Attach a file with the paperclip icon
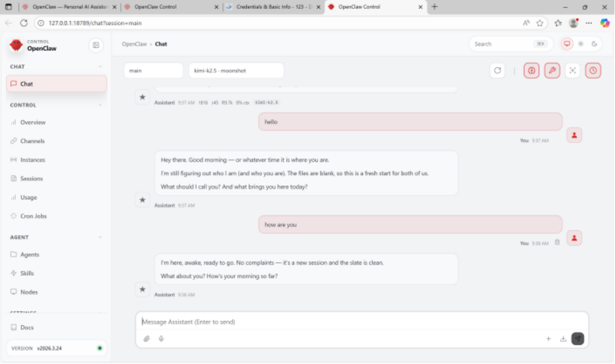615x364 pixels. (x=147, y=339)
